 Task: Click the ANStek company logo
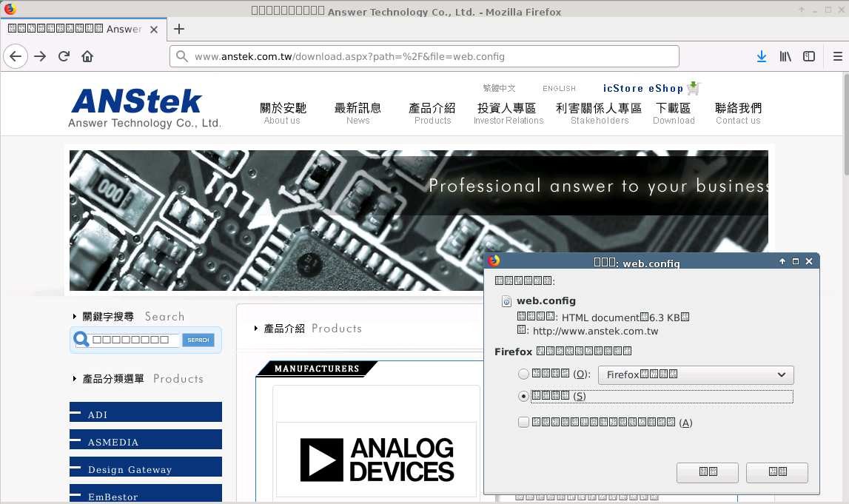(x=144, y=108)
